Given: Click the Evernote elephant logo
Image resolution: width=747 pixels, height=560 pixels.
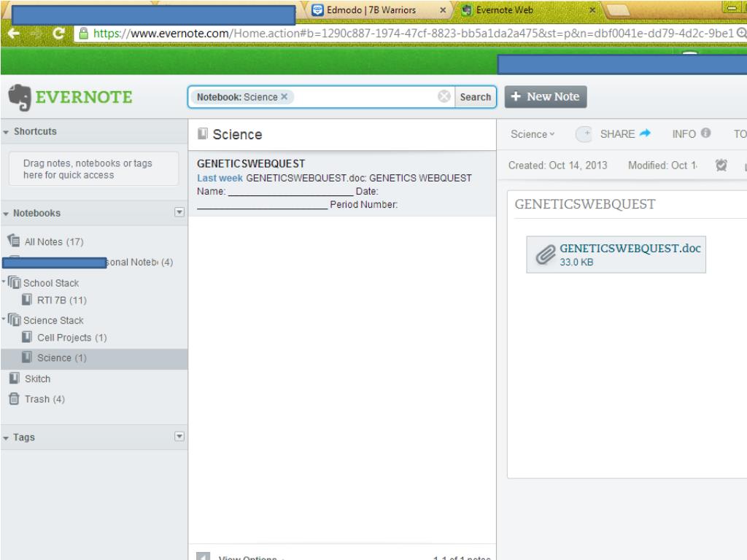Looking at the screenshot, I should [x=20, y=97].
